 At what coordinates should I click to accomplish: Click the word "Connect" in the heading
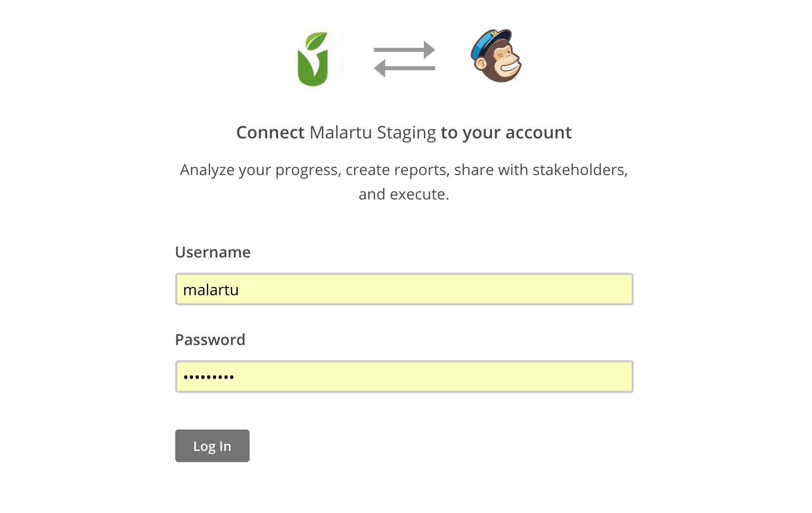270,133
